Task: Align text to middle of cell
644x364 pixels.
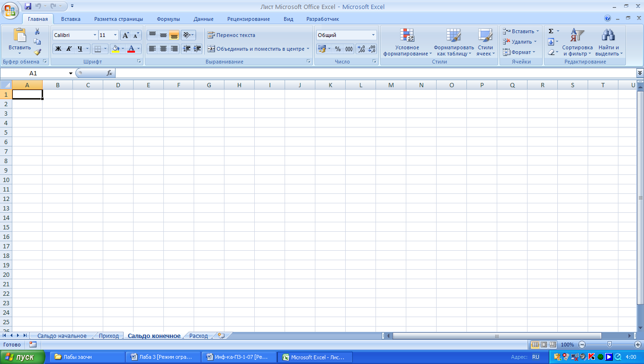Action: (163, 35)
